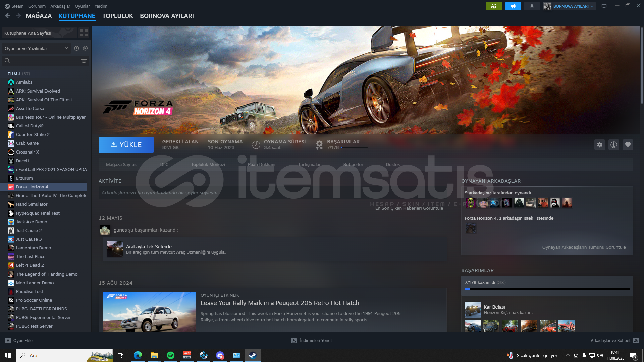Click the Kar Belası achievement thumbnail

click(473, 310)
